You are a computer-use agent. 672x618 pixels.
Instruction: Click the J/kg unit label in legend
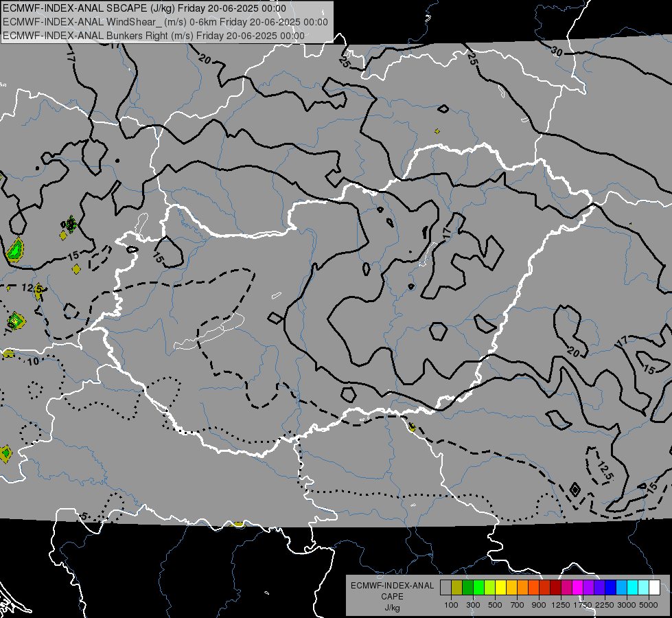pos(392,608)
